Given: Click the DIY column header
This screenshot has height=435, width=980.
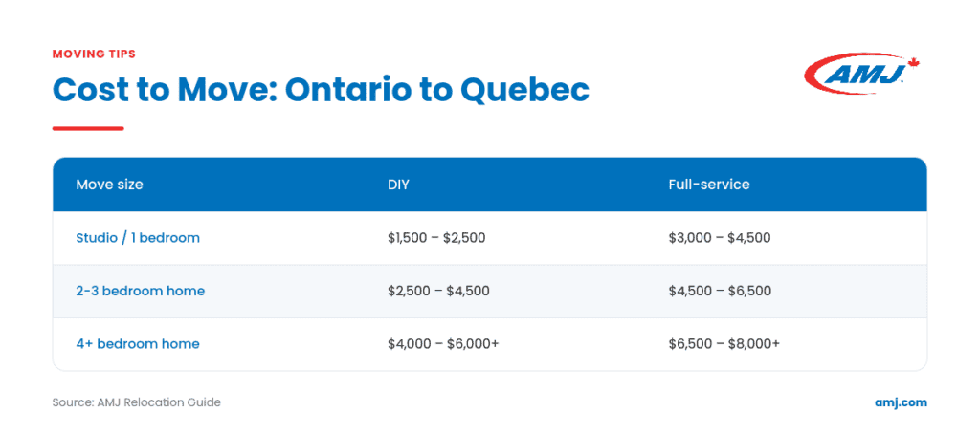Looking at the screenshot, I should tap(398, 185).
